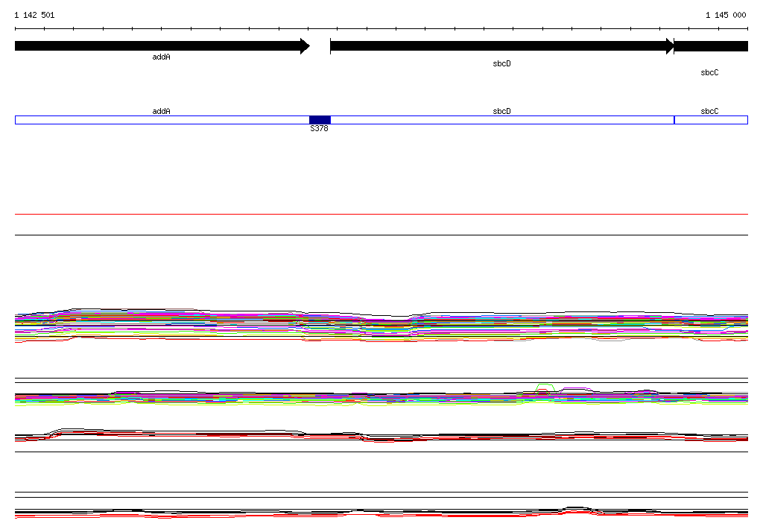The height and width of the screenshot is (532, 763).
Task: Click the sbcC blue outlined box
Action: [711, 120]
